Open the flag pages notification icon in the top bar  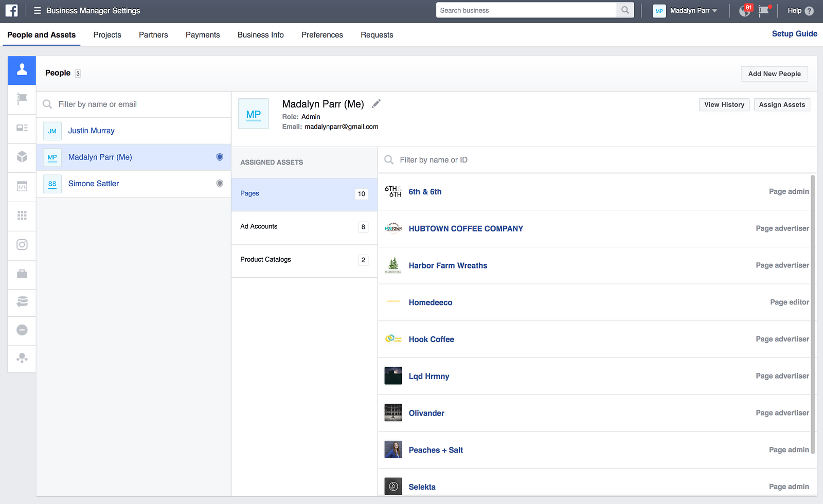point(764,10)
